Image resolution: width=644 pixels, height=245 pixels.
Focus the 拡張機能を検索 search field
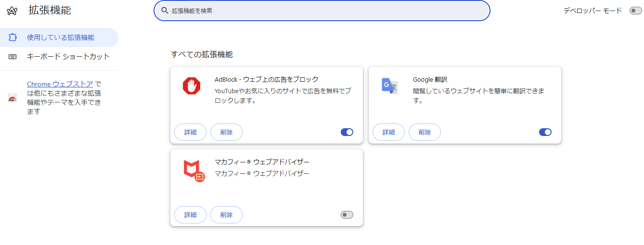tap(322, 11)
